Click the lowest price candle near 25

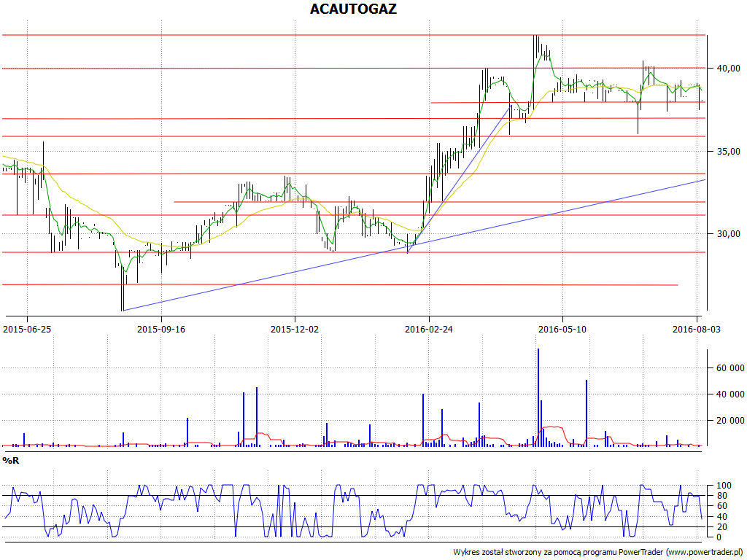pos(123,289)
